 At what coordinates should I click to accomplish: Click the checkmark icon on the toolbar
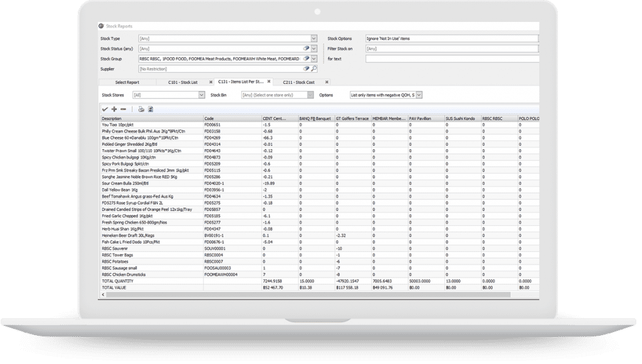105,110
